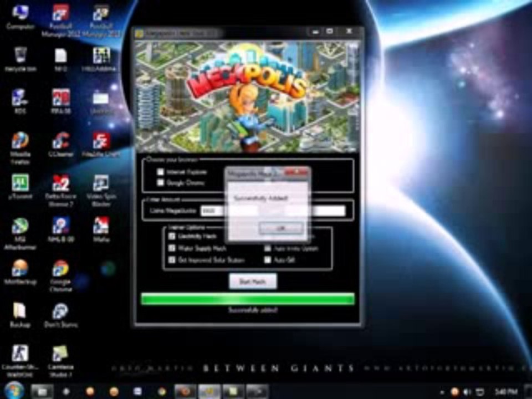Launch MSI Afterburner shortcut
The image size is (532, 399).
tap(21, 233)
